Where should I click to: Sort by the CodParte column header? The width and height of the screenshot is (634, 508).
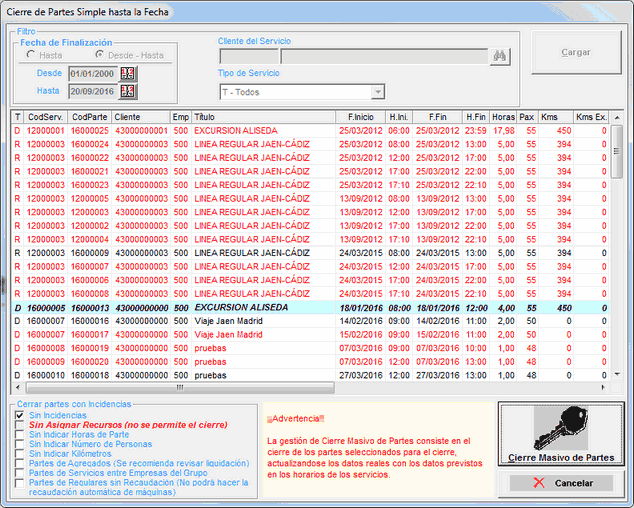(89, 117)
